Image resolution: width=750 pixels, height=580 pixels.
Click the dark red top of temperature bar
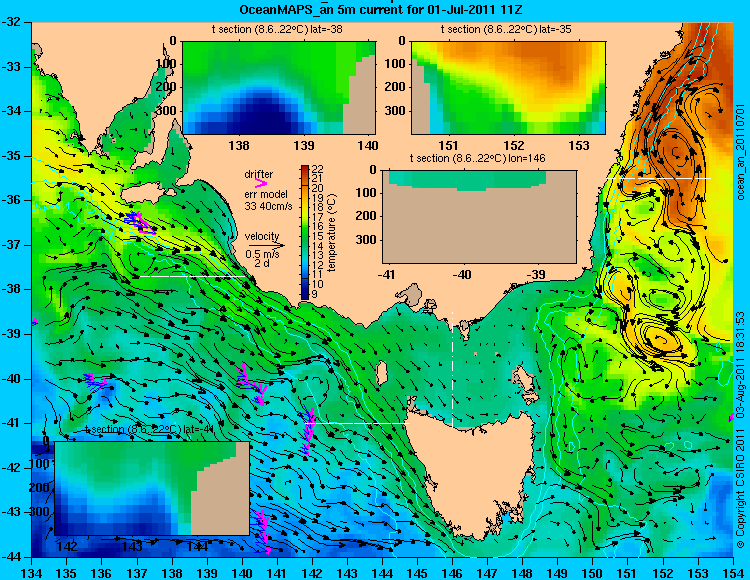[305, 168]
